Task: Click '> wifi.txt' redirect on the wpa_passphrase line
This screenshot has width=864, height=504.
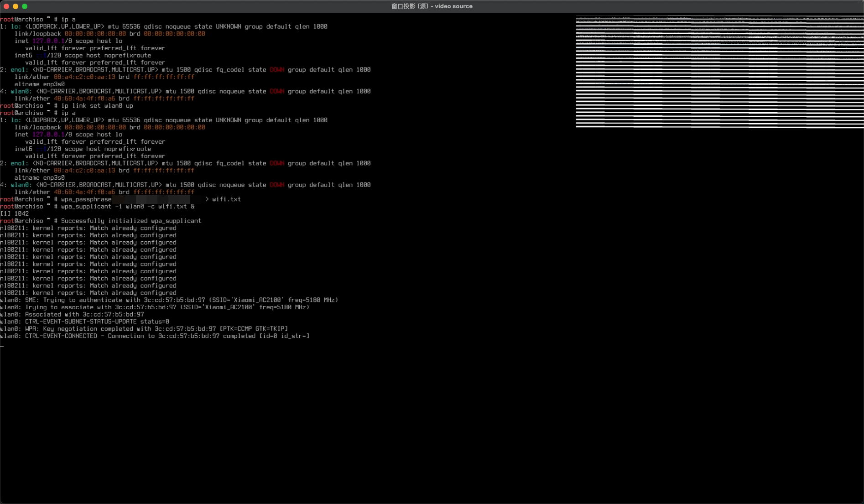Action: [x=223, y=199]
